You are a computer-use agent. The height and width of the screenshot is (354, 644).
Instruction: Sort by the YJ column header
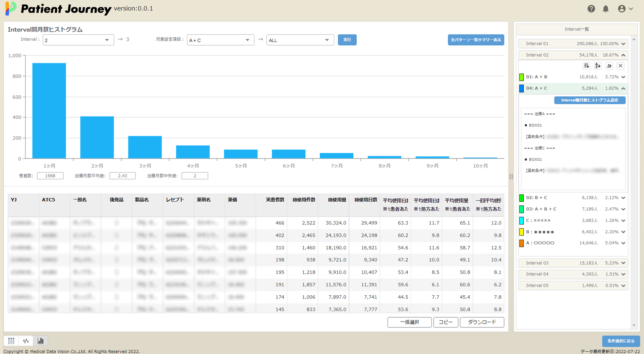pyautogui.click(x=23, y=205)
